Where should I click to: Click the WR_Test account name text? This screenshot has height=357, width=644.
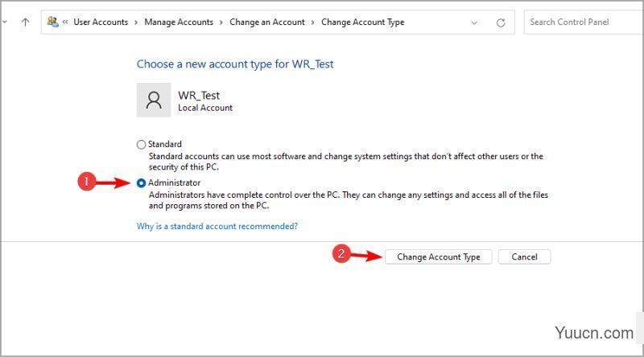click(x=199, y=95)
